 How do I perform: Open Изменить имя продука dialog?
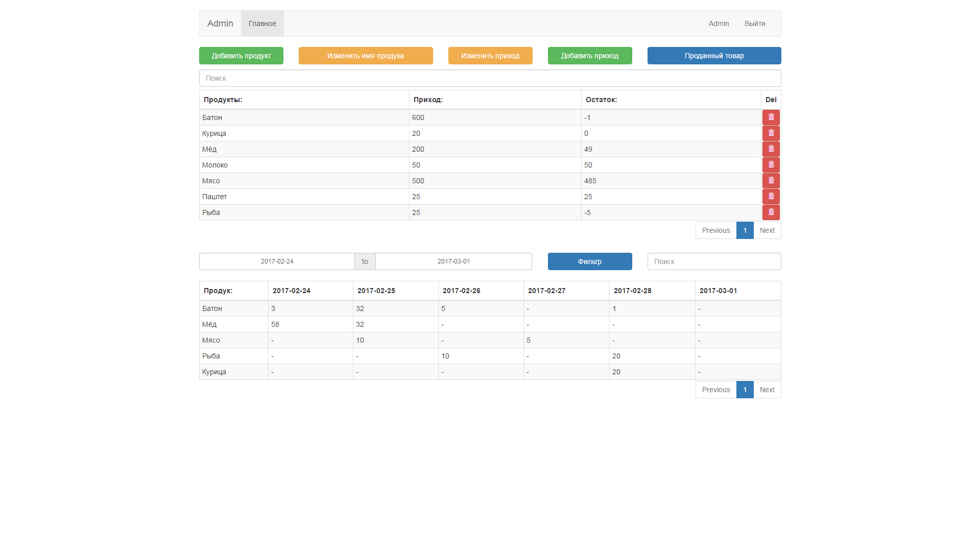pyautogui.click(x=366, y=56)
